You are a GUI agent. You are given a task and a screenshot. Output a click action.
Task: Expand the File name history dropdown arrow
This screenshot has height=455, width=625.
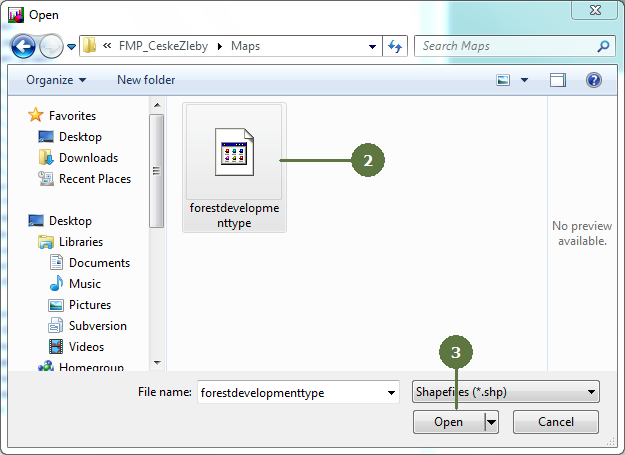coord(391,393)
